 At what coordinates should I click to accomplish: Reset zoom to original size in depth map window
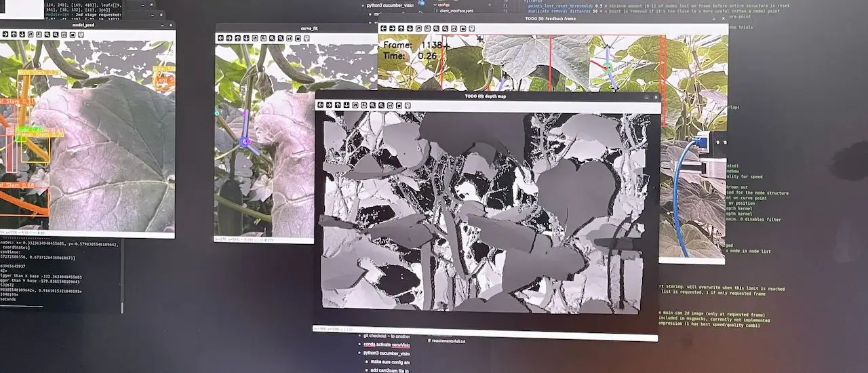point(355,105)
